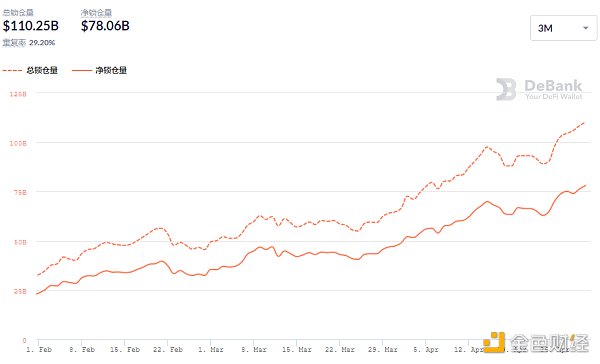The image size is (600, 364).
Task: Click the dropdown arrow next to 3M
Action: coord(585,28)
